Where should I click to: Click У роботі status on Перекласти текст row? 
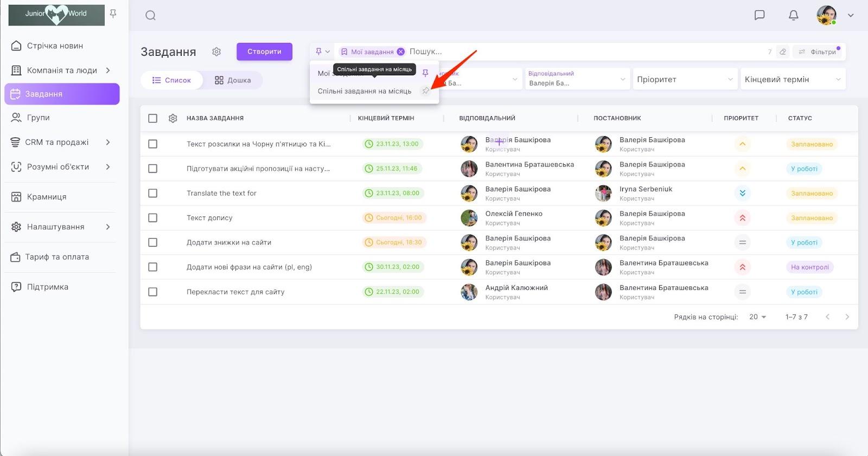(x=804, y=292)
